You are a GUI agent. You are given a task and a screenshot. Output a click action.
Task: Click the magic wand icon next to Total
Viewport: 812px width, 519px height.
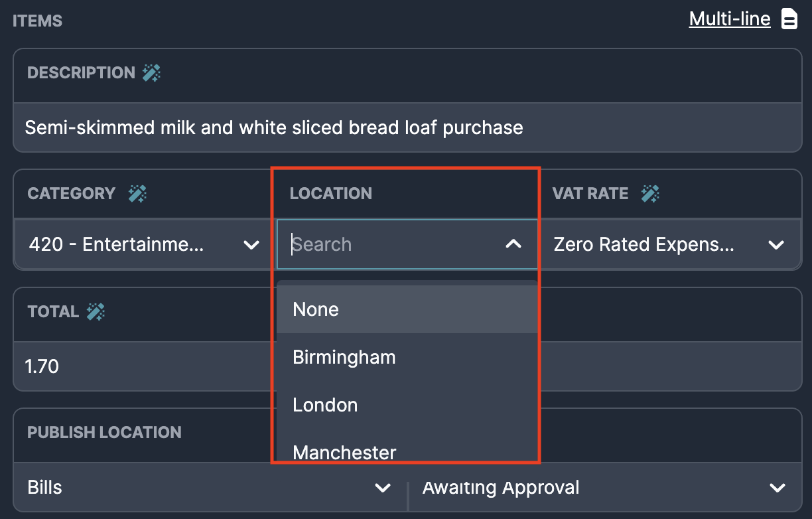click(96, 312)
